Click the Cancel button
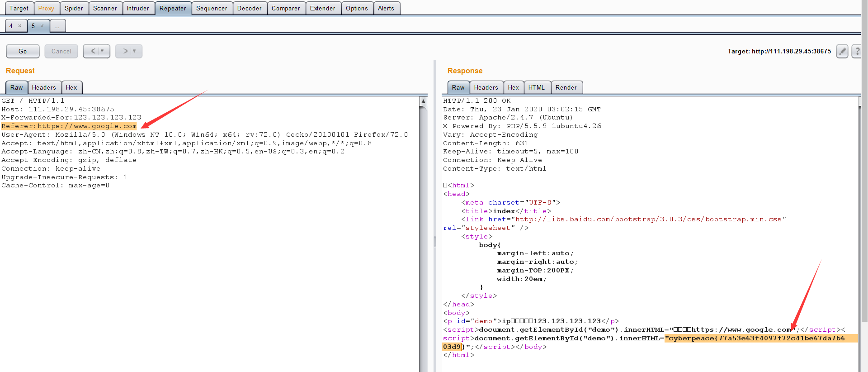 pos(61,51)
